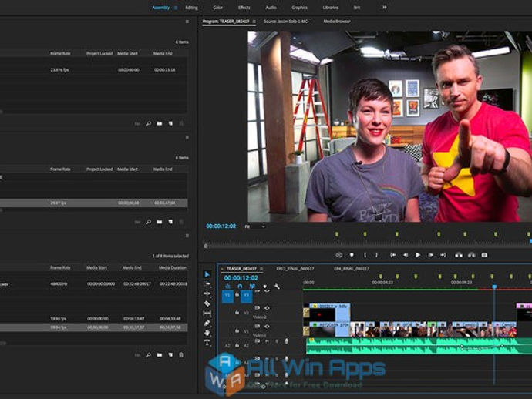
Task: Step forward one frame
Action: 430,255
